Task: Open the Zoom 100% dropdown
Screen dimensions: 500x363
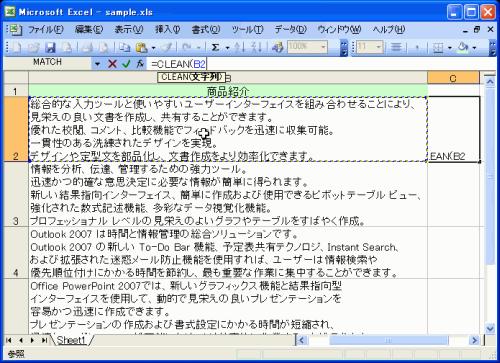Action: (323, 47)
